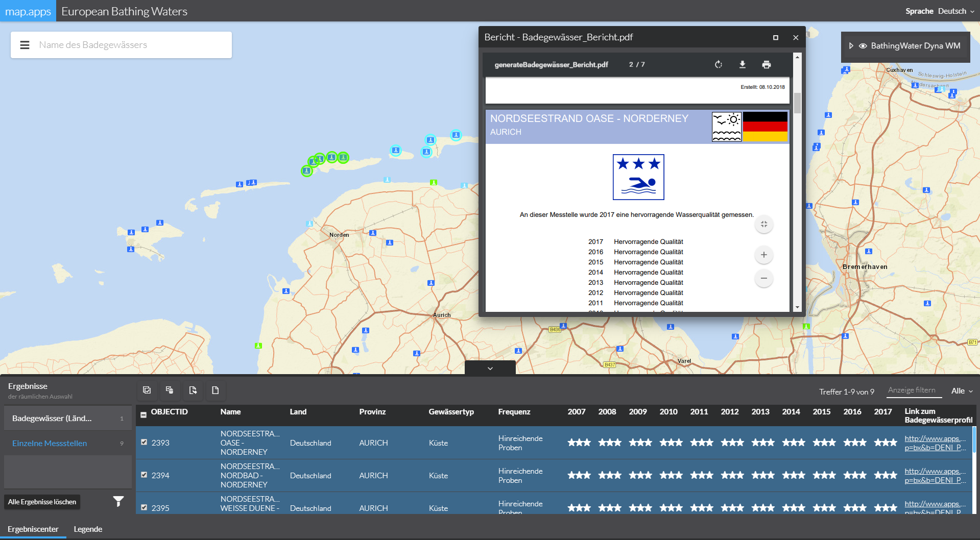
Task: Select 'Einzelne Messstellen' result category
Action: pos(67,444)
